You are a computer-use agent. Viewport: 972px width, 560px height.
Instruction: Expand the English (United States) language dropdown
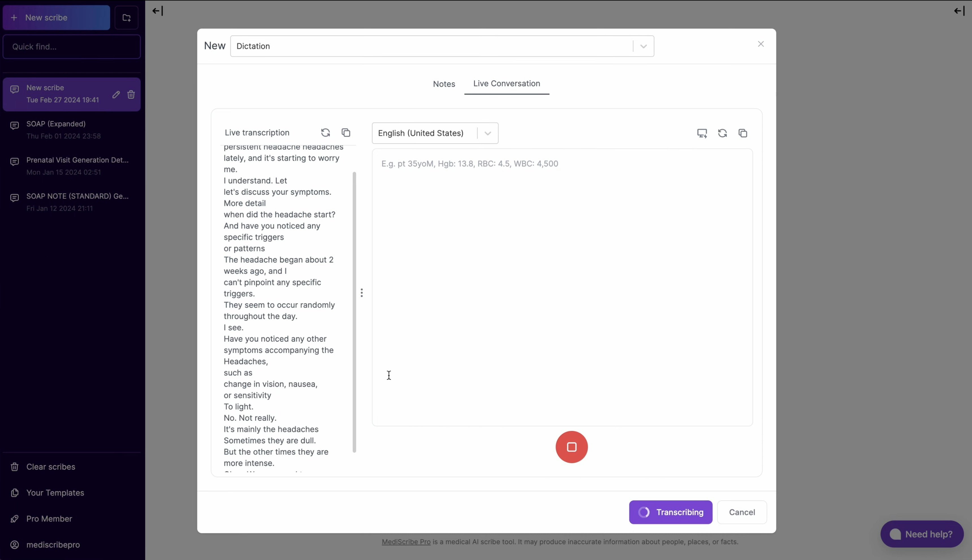click(x=487, y=133)
